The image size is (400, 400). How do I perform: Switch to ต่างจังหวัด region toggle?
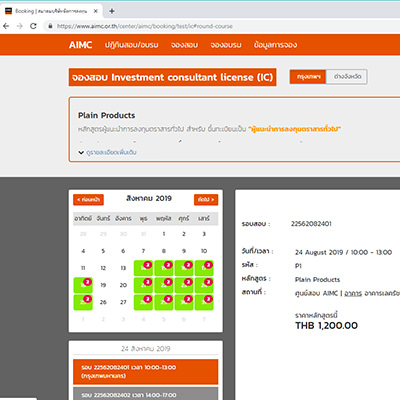click(347, 77)
